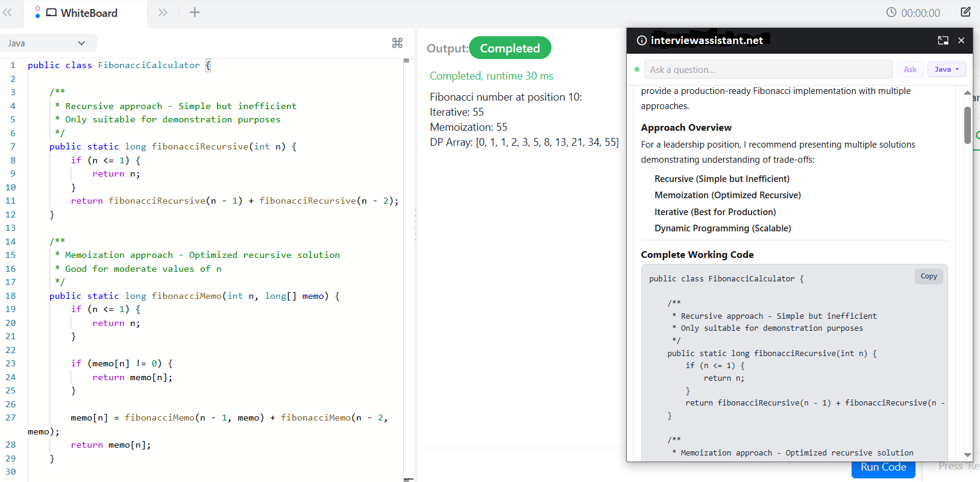Click the Ask button
The height and width of the screenshot is (482, 980).
910,69
